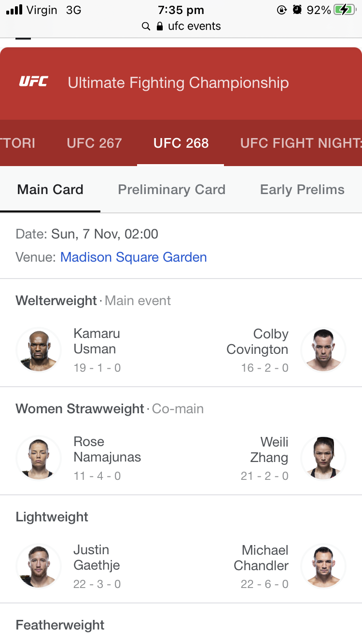Screen dimensions: 362x644
Task: Tap the search magnifier icon in address bar
Action: 146,27
